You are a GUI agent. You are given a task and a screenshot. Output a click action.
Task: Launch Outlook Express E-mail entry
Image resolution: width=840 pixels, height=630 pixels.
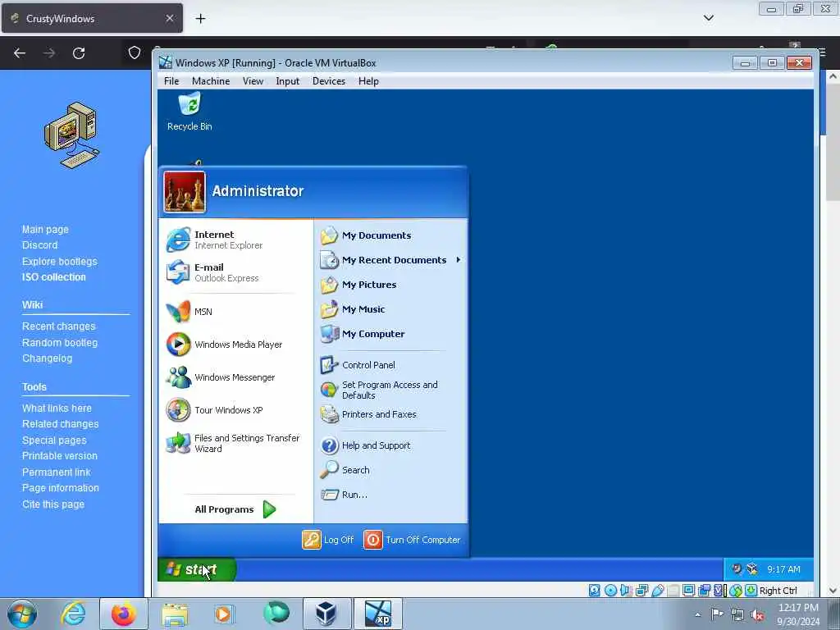point(235,272)
